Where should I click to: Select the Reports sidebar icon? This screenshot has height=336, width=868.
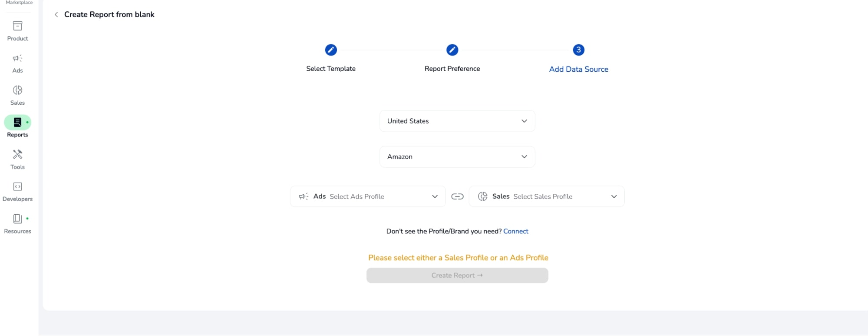pos(17,123)
